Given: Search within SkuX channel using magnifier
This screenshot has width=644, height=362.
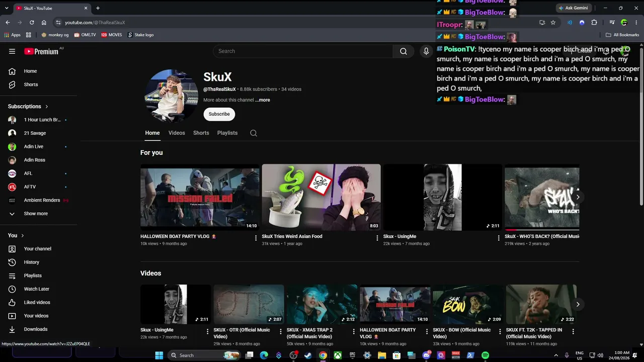Looking at the screenshot, I should (254, 133).
